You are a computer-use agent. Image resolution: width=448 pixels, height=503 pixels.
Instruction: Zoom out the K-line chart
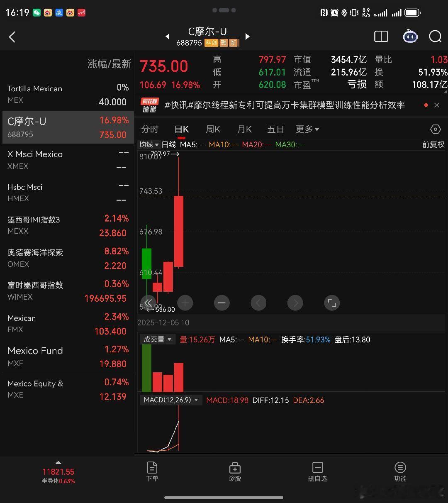pos(222,303)
